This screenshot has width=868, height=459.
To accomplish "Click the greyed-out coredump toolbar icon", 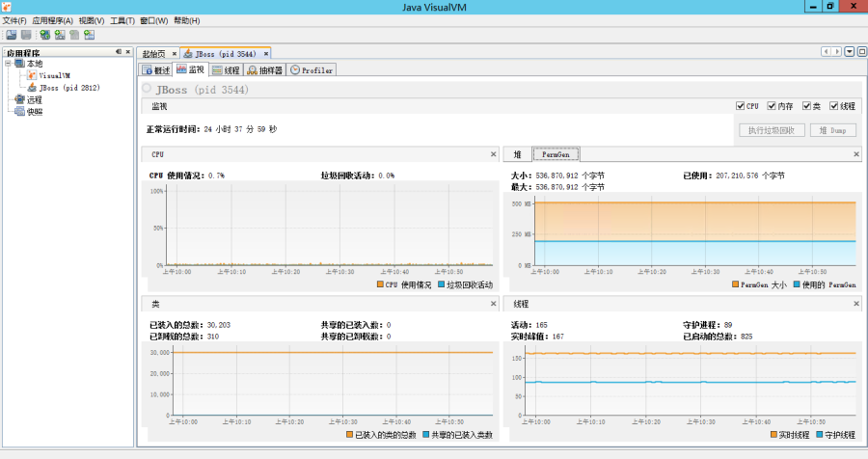I will 74,35.
